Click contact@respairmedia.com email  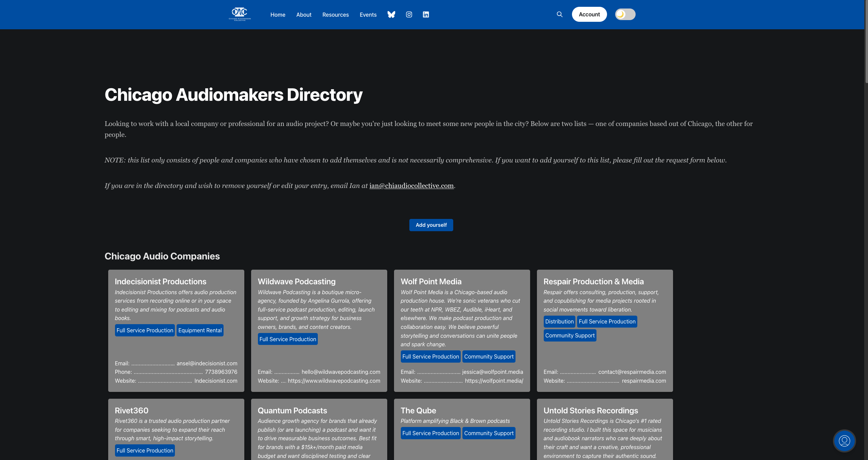pyautogui.click(x=632, y=372)
